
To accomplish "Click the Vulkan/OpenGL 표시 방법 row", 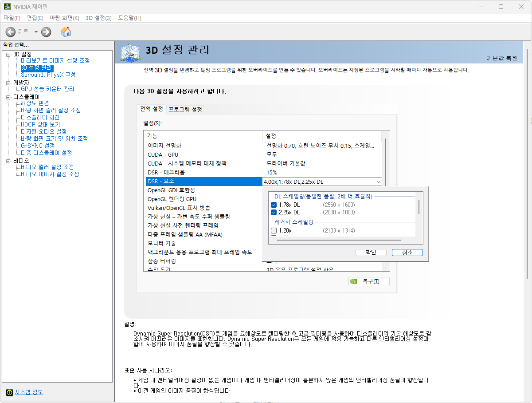I will (x=204, y=208).
